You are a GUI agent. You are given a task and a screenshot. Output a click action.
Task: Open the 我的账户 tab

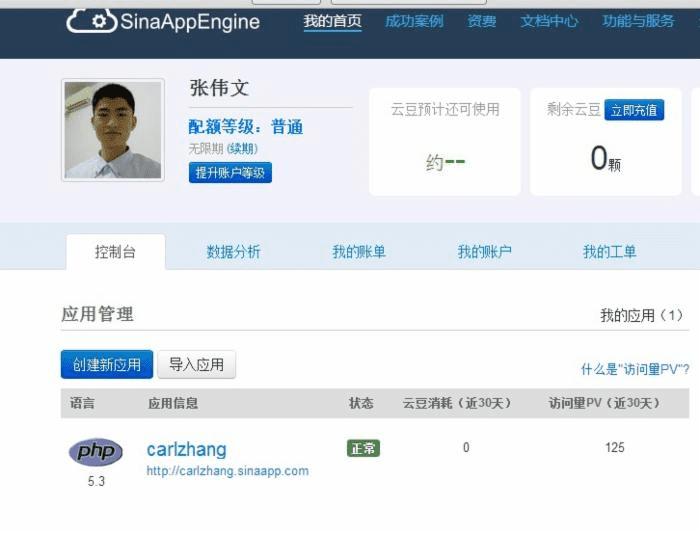click(x=484, y=252)
